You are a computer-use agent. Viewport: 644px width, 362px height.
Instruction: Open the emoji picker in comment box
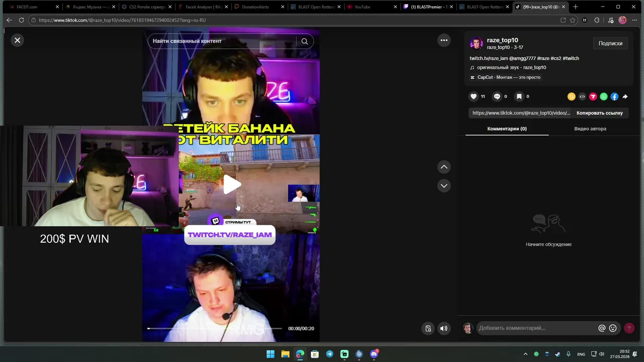(x=613, y=328)
